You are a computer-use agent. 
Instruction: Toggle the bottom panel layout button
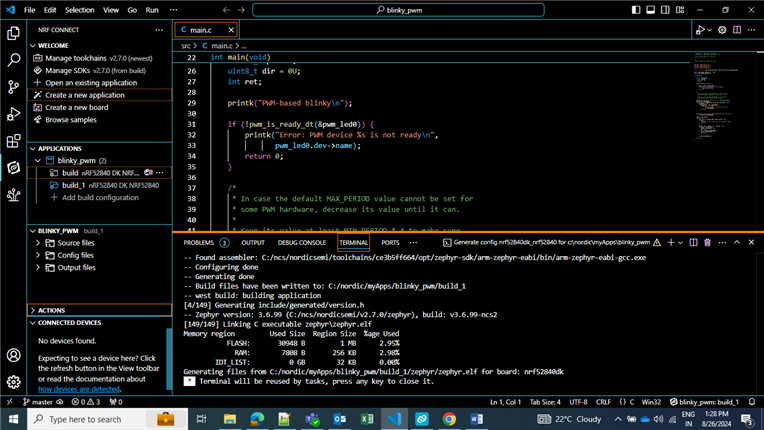pyautogui.click(x=650, y=10)
